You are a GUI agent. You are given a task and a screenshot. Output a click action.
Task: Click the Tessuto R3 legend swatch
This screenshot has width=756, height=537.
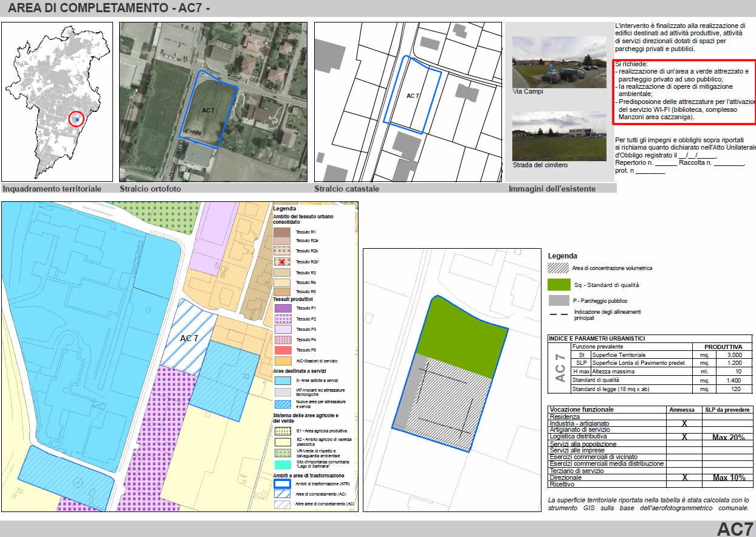pos(283,272)
